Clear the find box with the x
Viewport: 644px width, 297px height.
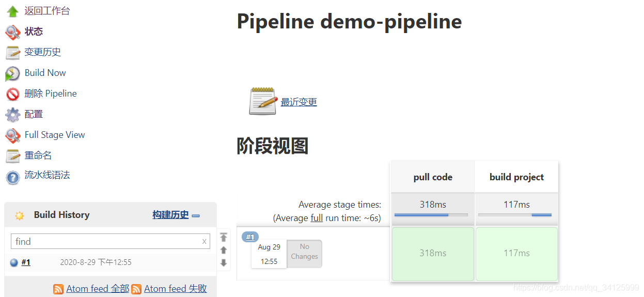point(205,241)
